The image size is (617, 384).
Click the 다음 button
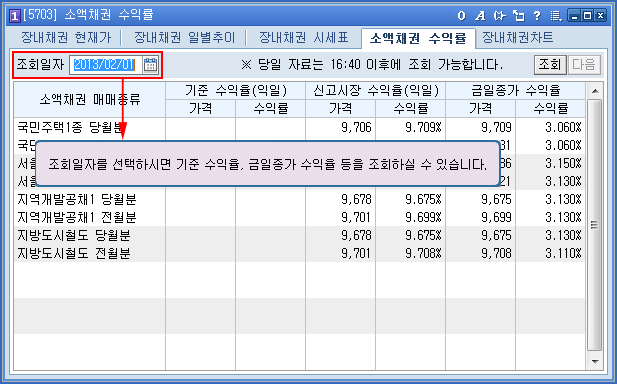pos(584,65)
